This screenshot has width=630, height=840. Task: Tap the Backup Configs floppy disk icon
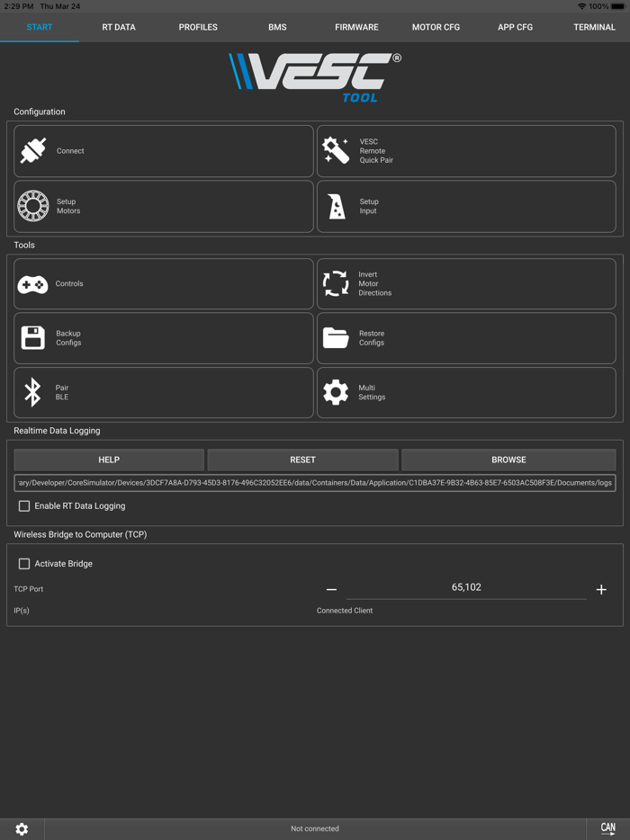click(x=33, y=338)
